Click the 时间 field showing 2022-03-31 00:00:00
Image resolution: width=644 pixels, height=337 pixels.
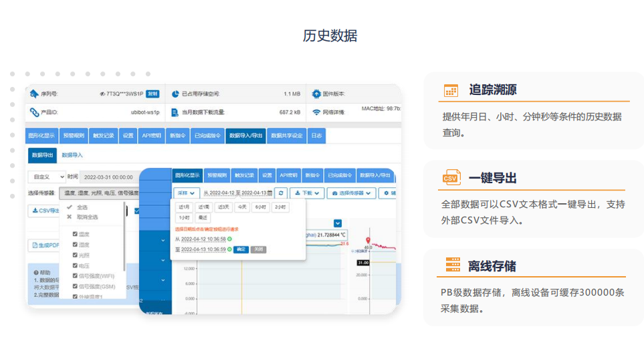109,177
